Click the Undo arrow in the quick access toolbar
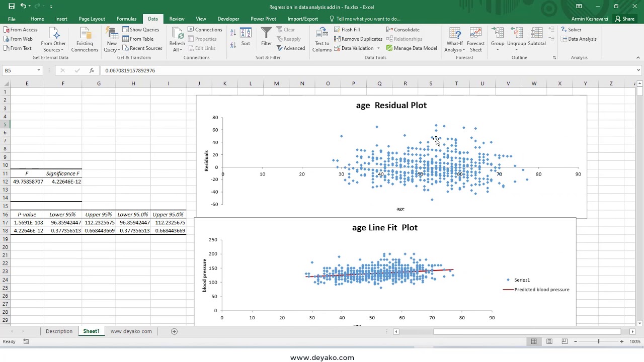Image resolution: width=644 pixels, height=362 pixels. pyautogui.click(x=23, y=7)
